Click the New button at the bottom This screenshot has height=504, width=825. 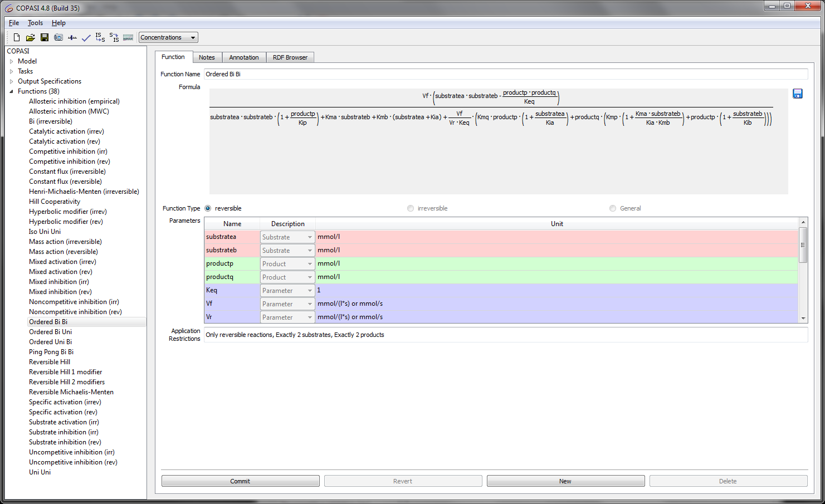565,481
